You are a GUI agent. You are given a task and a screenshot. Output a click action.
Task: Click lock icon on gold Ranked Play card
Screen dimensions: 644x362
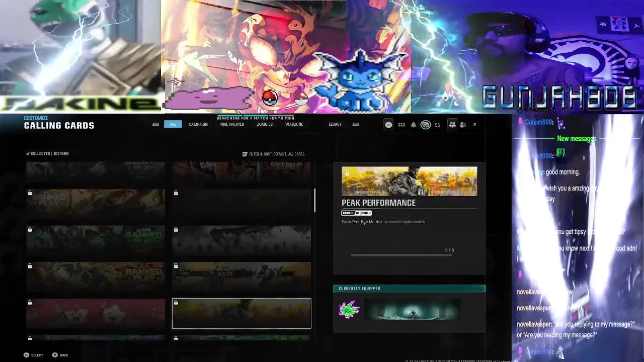point(30,193)
